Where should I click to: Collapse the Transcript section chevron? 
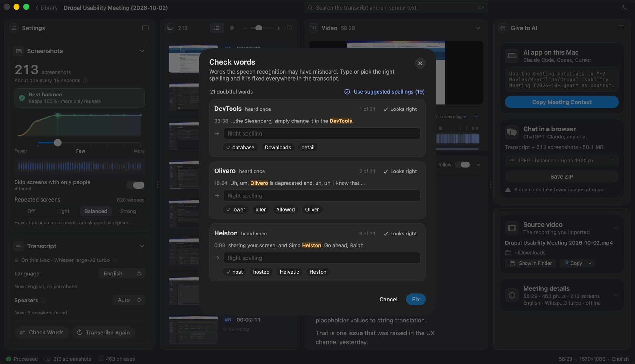point(142,246)
